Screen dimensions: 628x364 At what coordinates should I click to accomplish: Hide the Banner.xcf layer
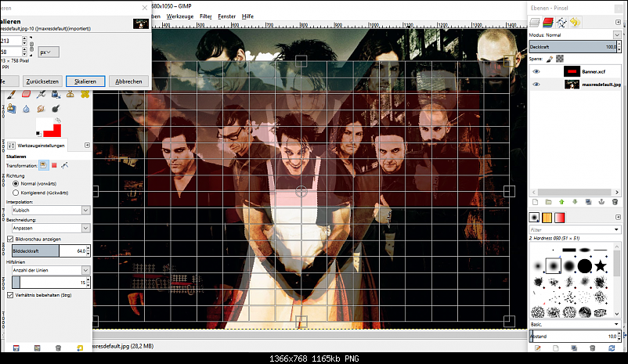[x=536, y=71]
